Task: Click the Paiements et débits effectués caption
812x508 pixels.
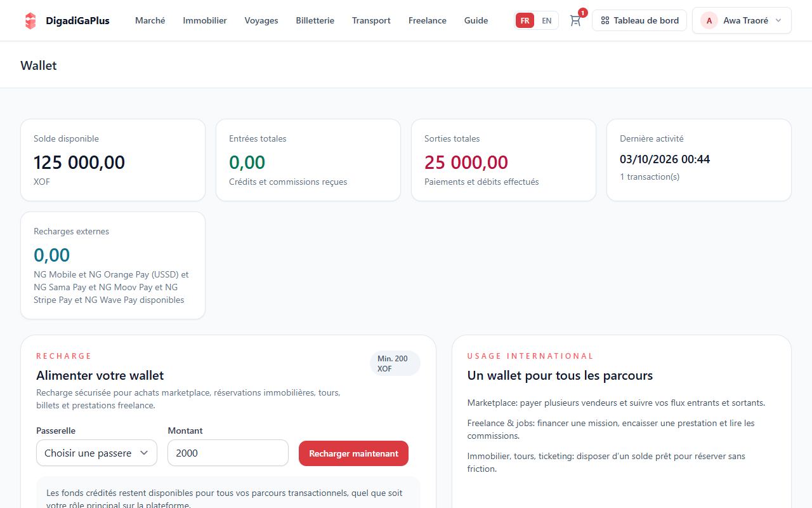Action: [481, 182]
